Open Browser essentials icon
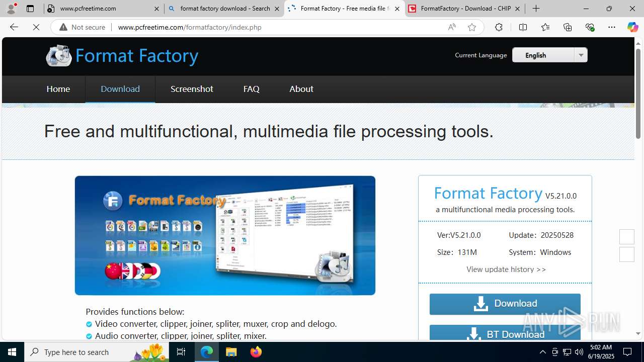644x362 pixels. pyautogui.click(x=590, y=27)
